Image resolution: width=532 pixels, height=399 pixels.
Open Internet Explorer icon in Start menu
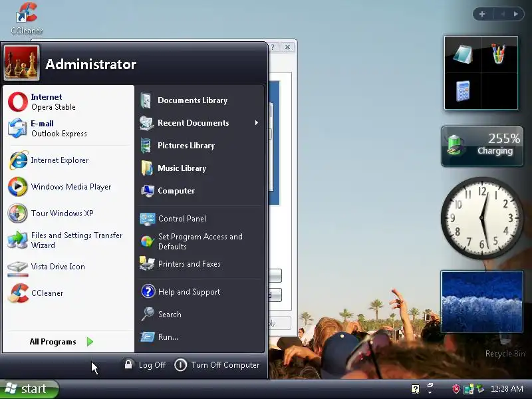point(19,160)
